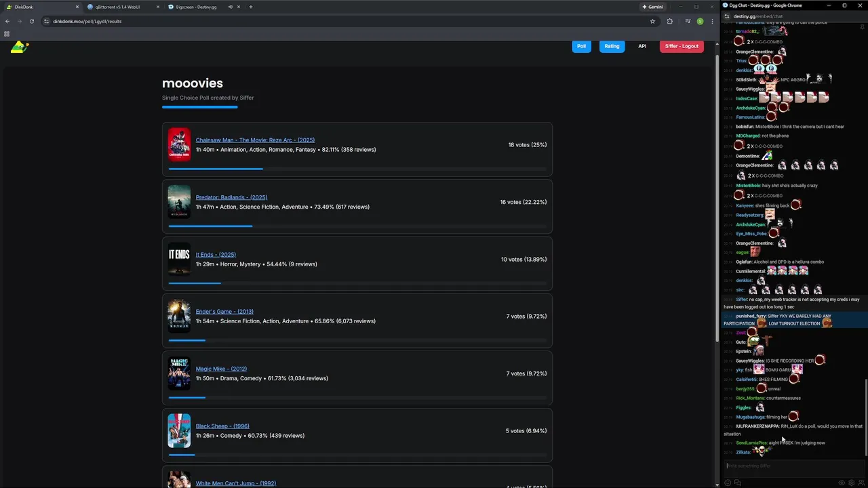The image size is (868, 488).
Task: Open the browser extensions puzzle icon
Action: click(x=670, y=21)
